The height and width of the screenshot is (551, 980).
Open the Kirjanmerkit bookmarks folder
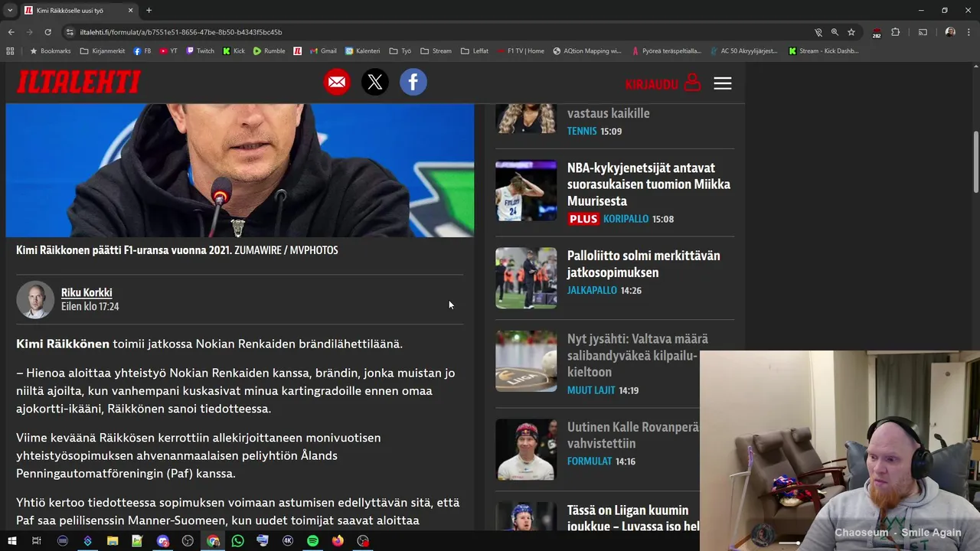103,51
